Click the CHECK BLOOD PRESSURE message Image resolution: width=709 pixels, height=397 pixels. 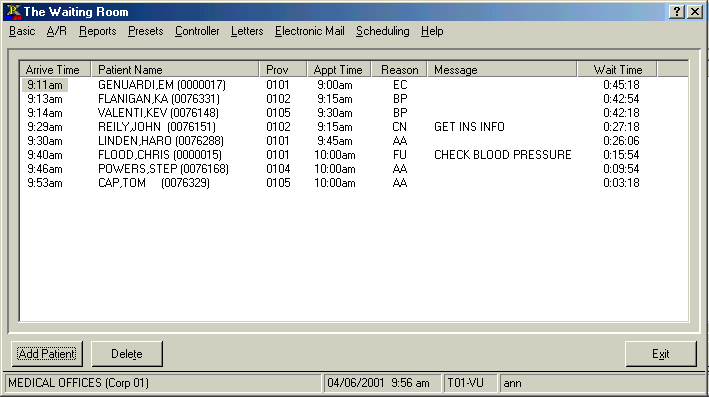pyautogui.click(x=503, y=155)
